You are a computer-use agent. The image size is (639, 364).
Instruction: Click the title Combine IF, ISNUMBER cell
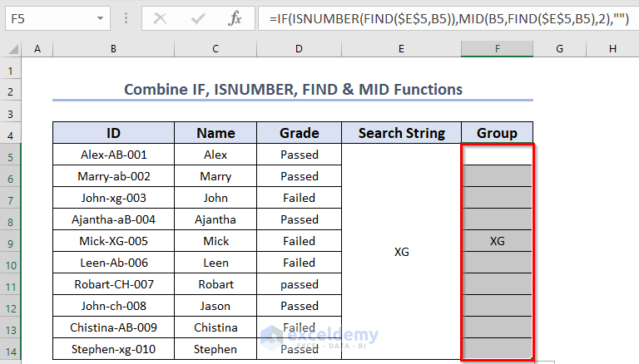click(293, 90)
